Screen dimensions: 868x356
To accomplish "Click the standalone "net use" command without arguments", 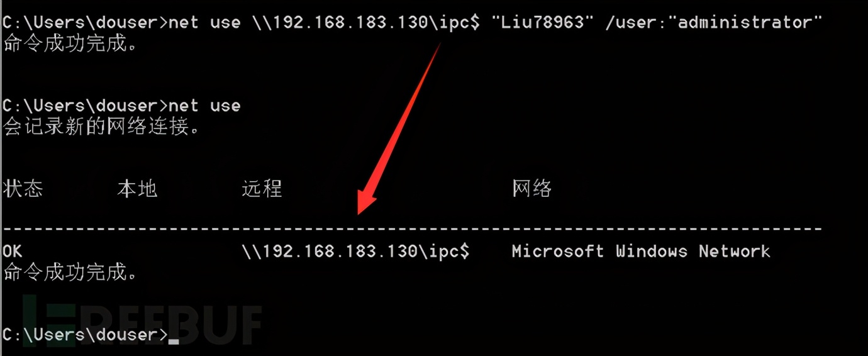I will (x=204, y=106).
